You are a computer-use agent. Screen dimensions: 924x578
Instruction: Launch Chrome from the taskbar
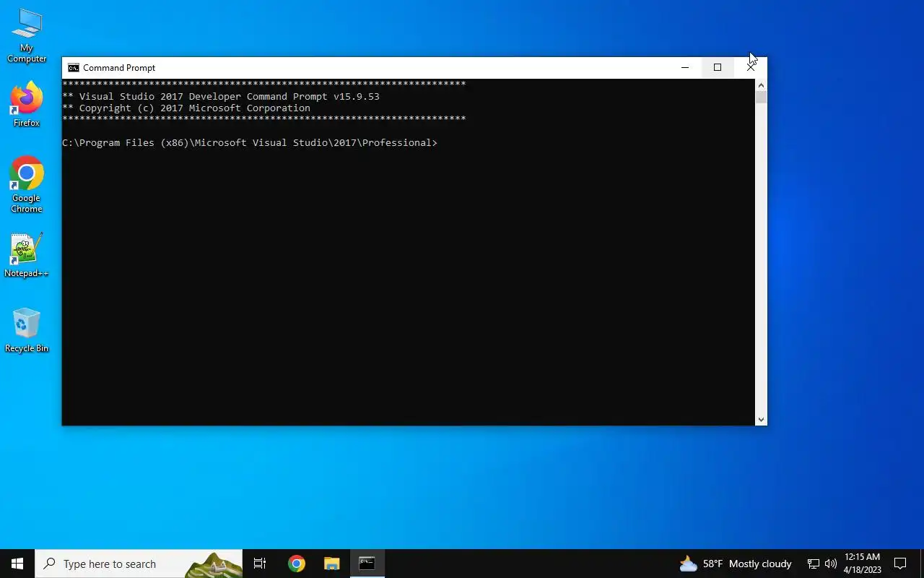pos(297,564)
